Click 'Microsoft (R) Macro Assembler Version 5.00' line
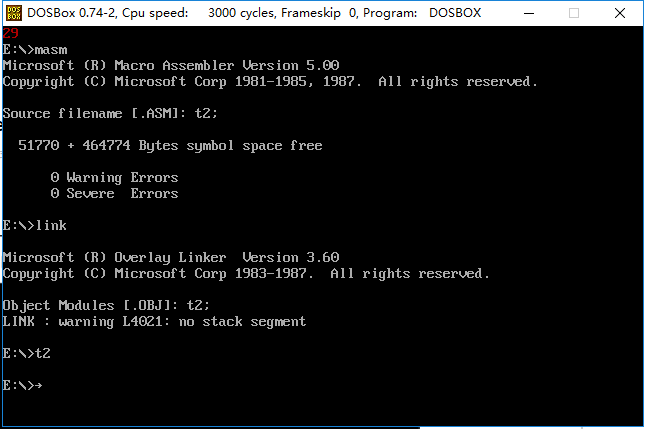 tap(171, 66)
